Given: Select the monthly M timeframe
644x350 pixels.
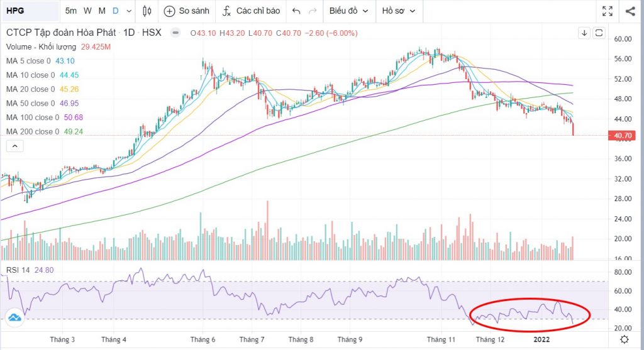Looking at the screenshot, I should 101,11.
